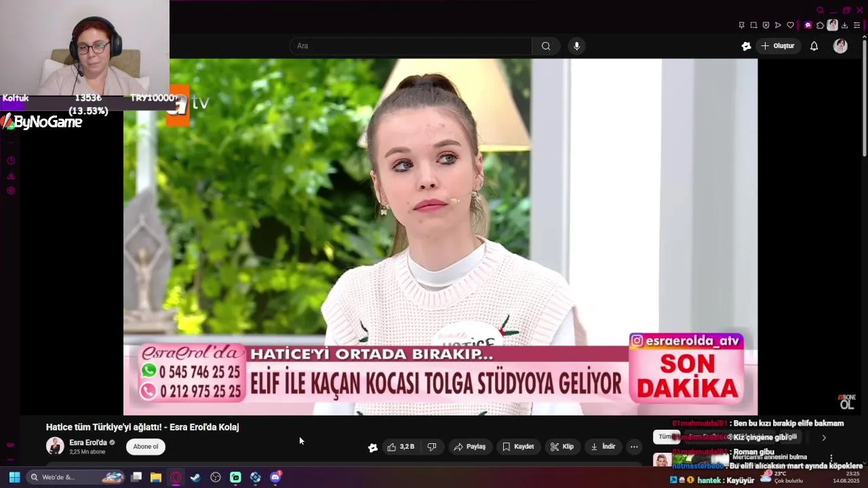Click the YouTube Premium star badge icon

click(746, 46)
